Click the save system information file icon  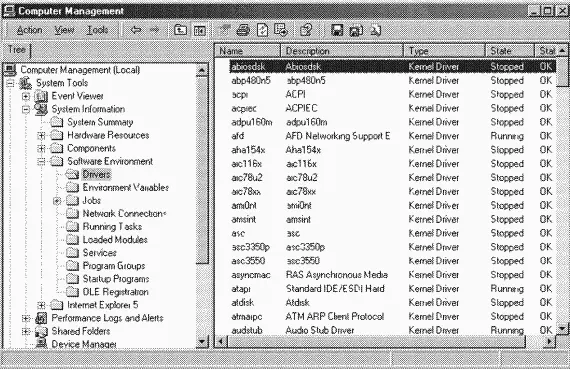point(356,30)
